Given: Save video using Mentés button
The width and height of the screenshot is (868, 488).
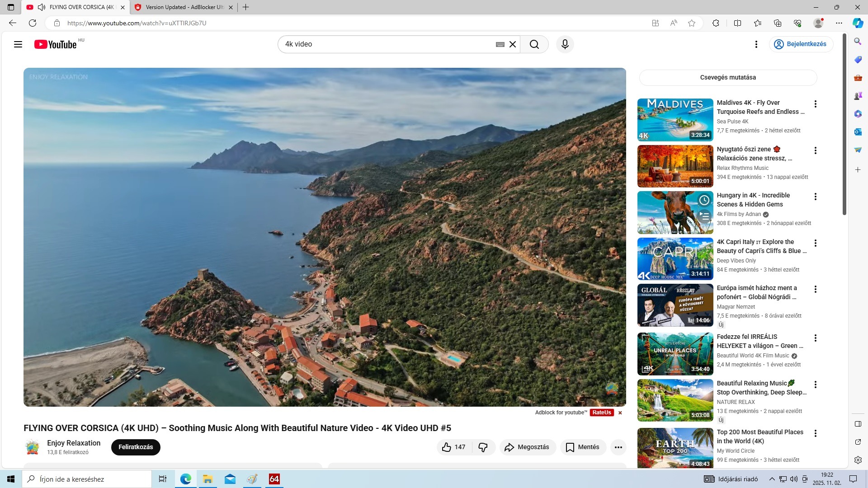Looking at the screenshot, I should [583, 447].
